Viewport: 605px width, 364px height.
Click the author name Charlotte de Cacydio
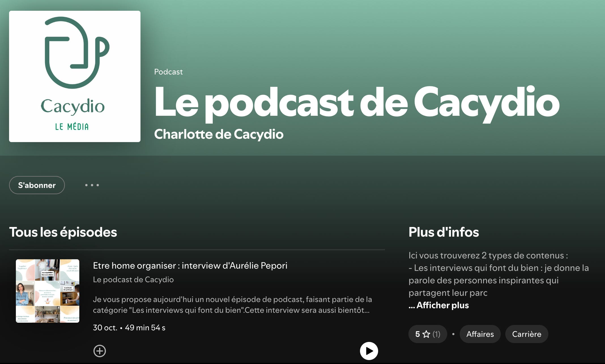[x=219, y=134]
